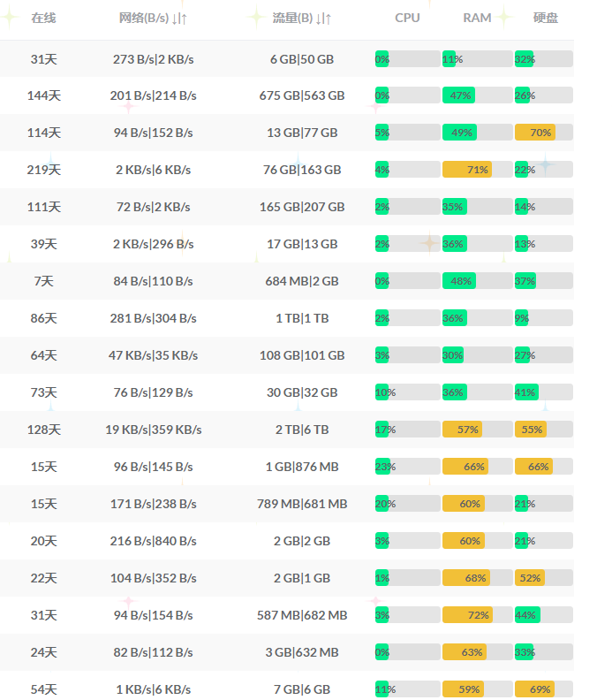Click the 在线 column header
Image resolution: width=612 pixels, height=700 pixels.
43,18
